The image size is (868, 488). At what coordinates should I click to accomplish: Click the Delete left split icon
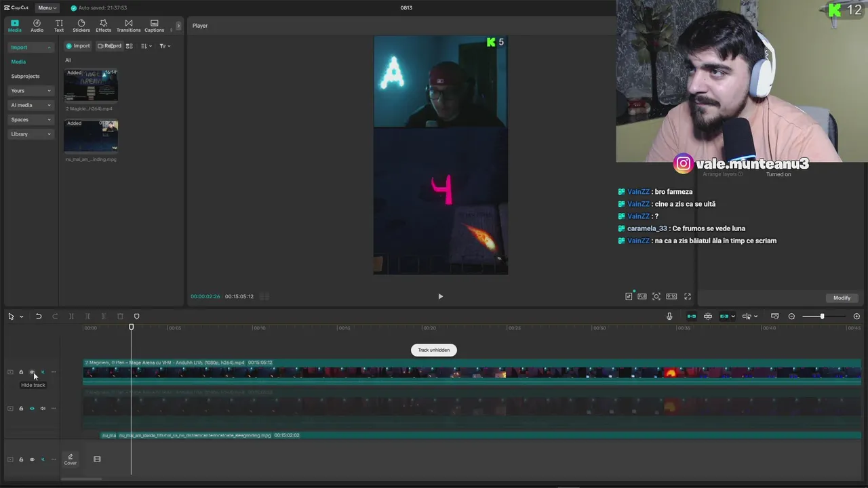click(87, 317)
